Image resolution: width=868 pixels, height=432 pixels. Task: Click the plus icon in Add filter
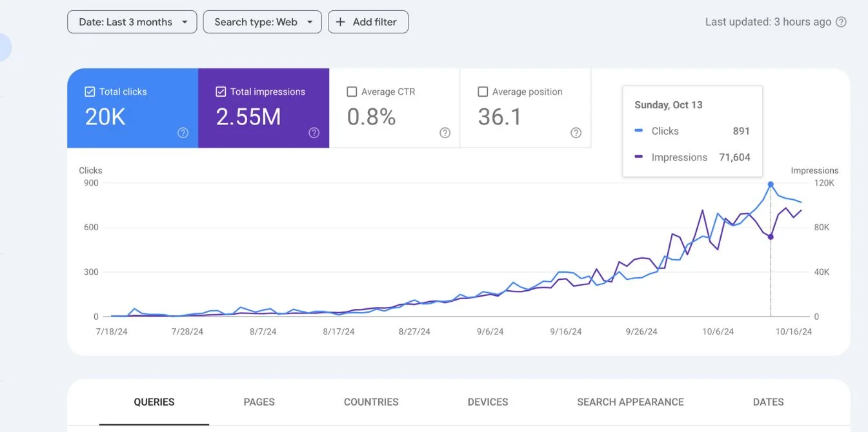341,22
